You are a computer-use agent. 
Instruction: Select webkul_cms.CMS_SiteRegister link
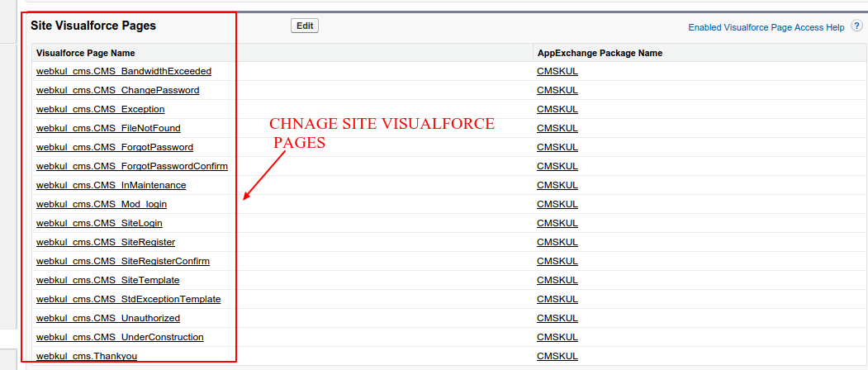tap(106, 242)
